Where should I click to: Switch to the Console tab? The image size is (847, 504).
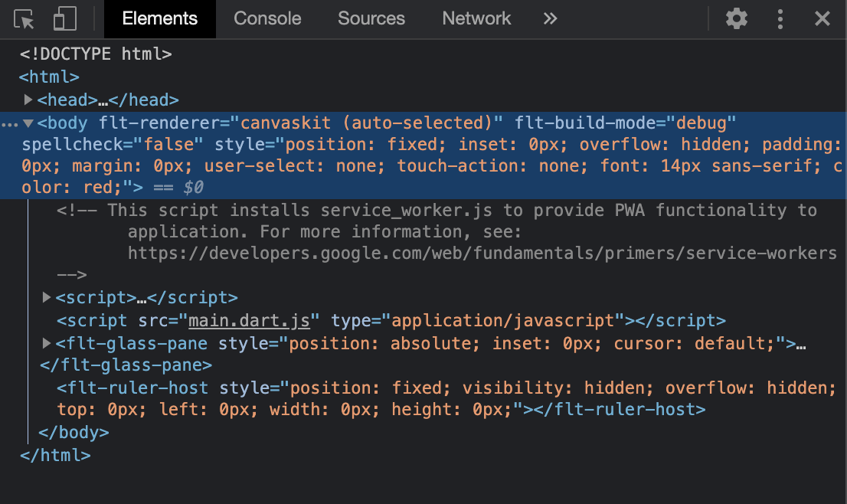267,19
